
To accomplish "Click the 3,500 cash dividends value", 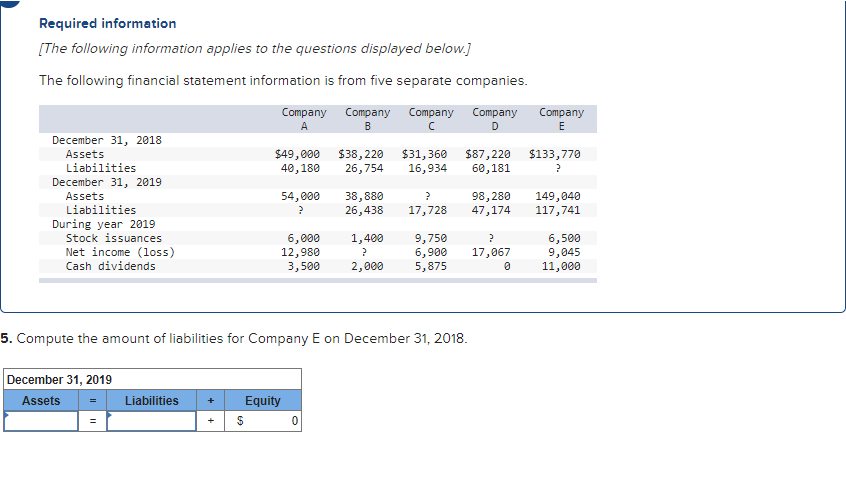I will pyautogui.click(x=303, y=267).
